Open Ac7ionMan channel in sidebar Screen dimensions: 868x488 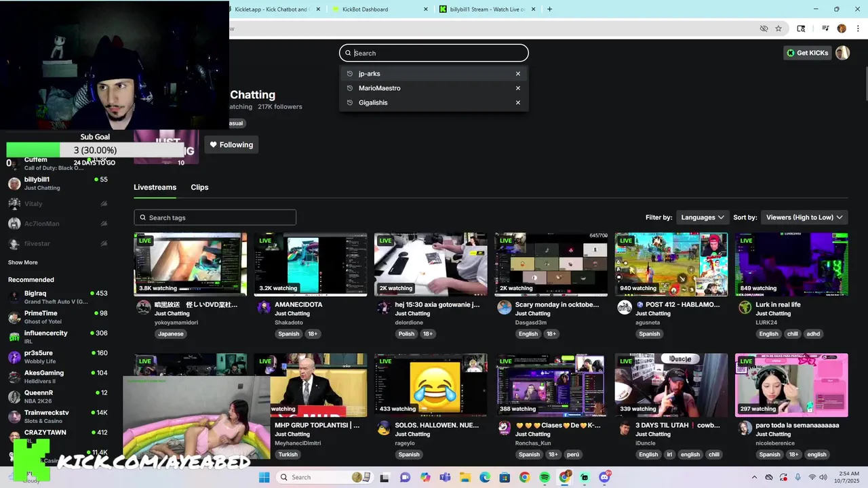pyautogui.click(x=58, y=224)
